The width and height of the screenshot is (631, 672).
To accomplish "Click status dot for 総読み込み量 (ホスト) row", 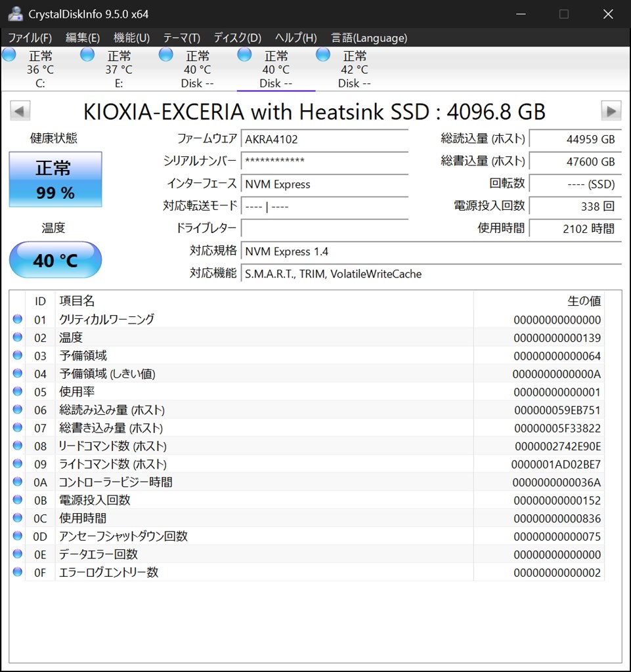I will tap(18, 409).
